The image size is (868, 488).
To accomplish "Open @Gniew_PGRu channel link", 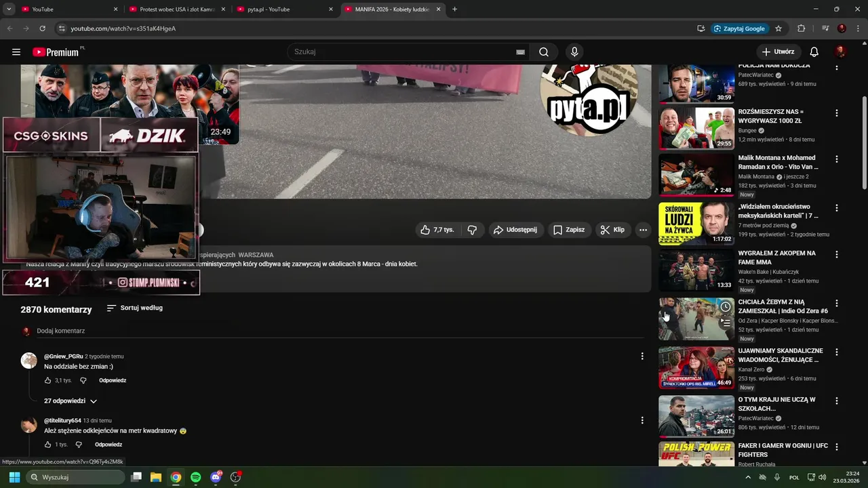I will coord(64,357).
